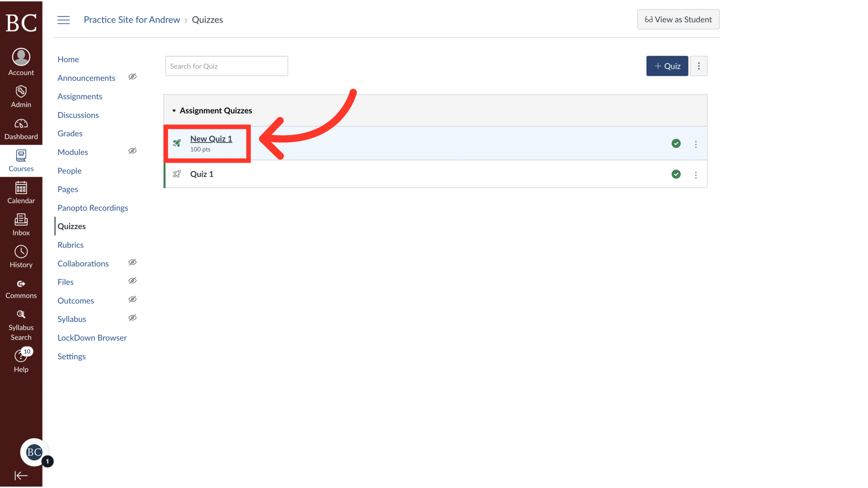Click the View as Student button

point(678,19)
